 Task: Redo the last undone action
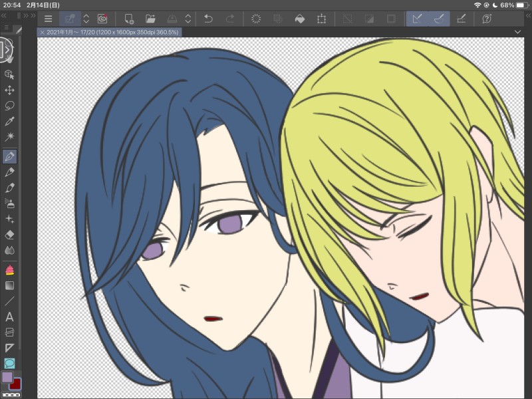click(230, 19)
